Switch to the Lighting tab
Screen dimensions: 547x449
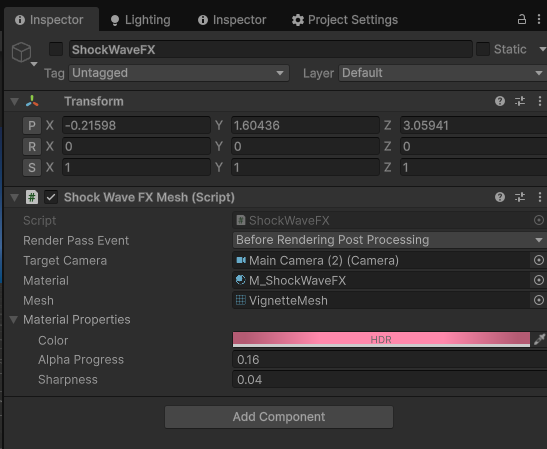click(141, 20)
